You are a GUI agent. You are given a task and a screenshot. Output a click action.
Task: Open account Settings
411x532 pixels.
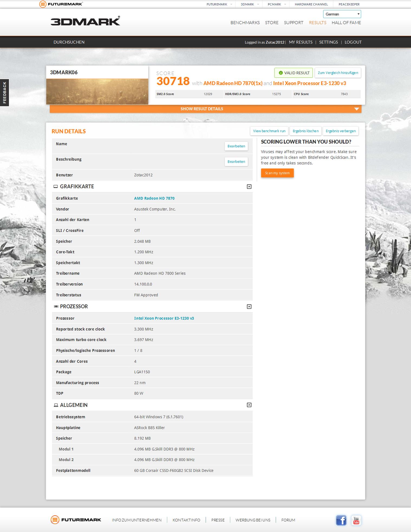[x=328, y=42]
